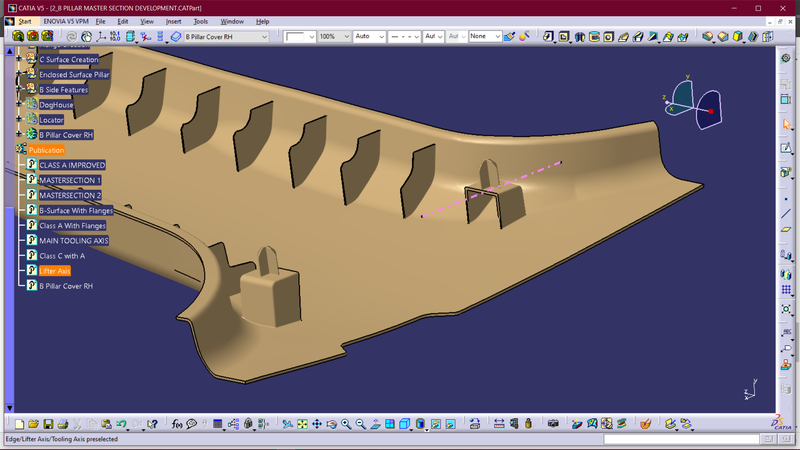Open the B Pillar Cover RH work object dropdown

click(264, 37)
